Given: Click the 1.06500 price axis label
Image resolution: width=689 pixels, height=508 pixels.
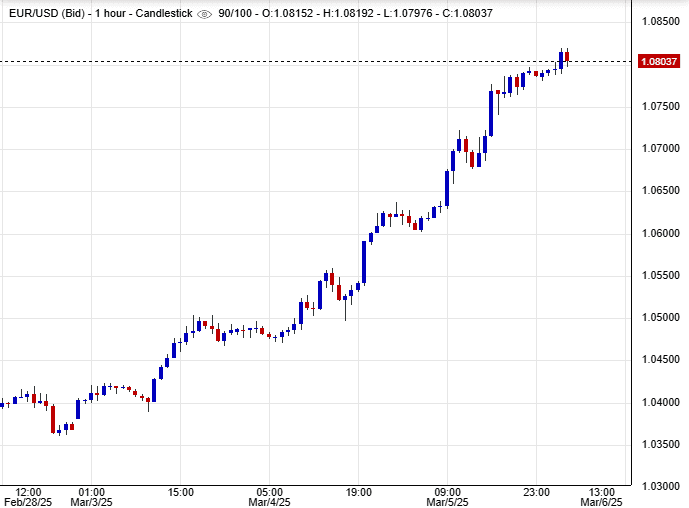Looking at the screenshot, I should [660, 190].
